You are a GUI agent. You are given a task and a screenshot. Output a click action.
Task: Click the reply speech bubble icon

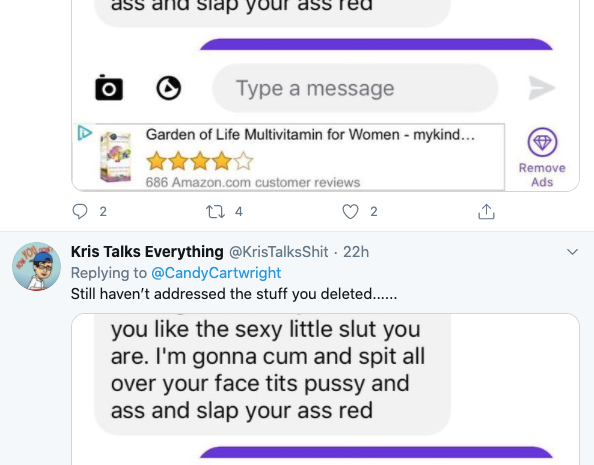[80, 211]
